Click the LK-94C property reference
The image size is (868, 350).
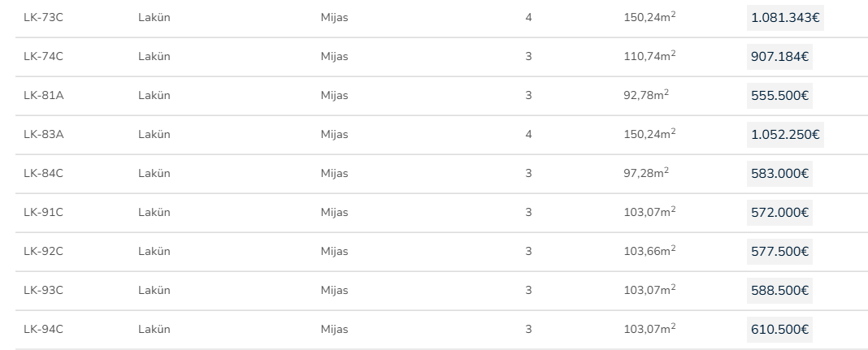click(43, 329)
